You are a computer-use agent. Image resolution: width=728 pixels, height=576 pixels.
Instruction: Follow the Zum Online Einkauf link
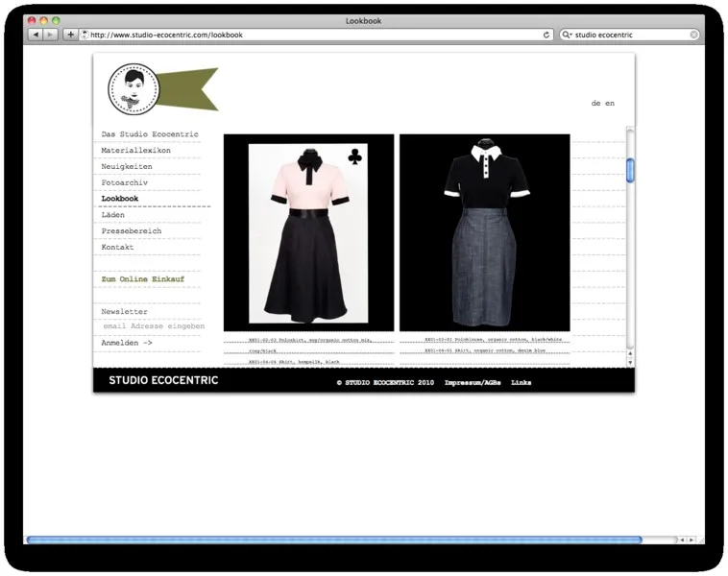(142, 279)
